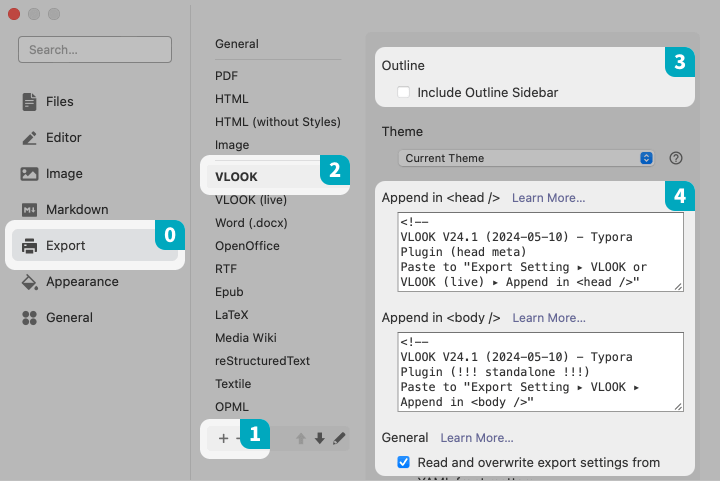This screenshot has width=720, height=481.
Task: Open Editor preferences section
Action: [x=63, y=138]
